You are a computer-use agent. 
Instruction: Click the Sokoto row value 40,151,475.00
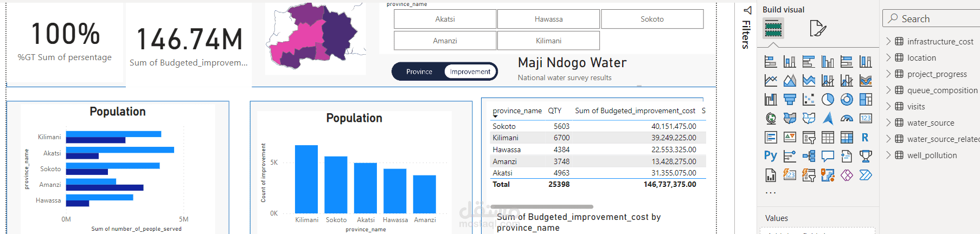pos(674,126)
